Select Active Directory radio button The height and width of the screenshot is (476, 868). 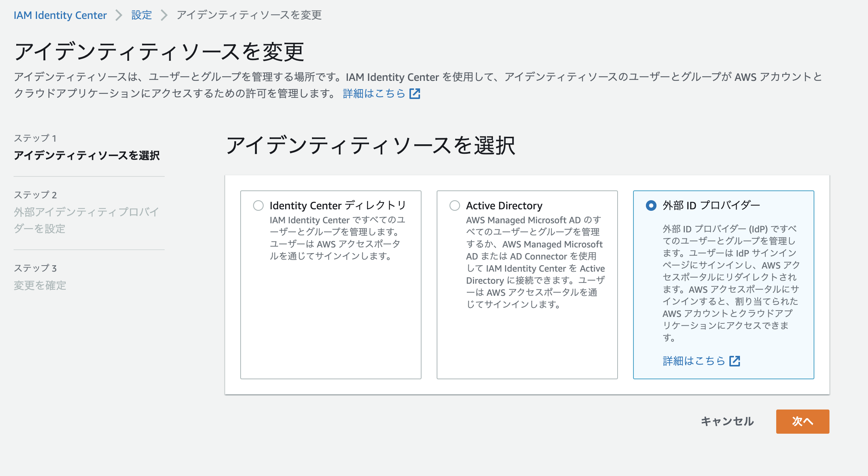455,206
